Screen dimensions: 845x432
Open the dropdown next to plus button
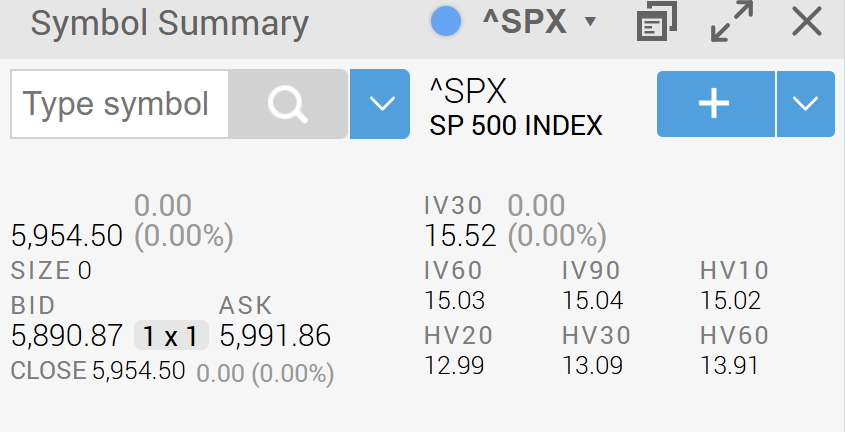point(806,103)
